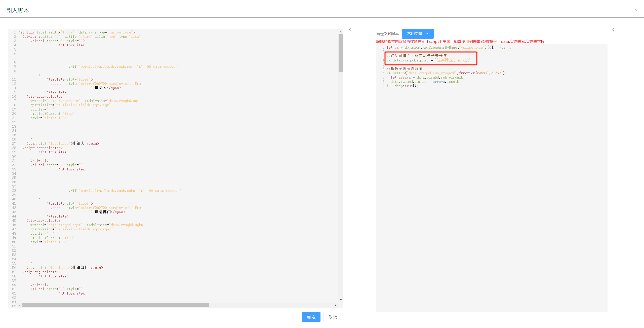Click the 确定 button
Screen dimensions: 644x328
click(311, 317)
